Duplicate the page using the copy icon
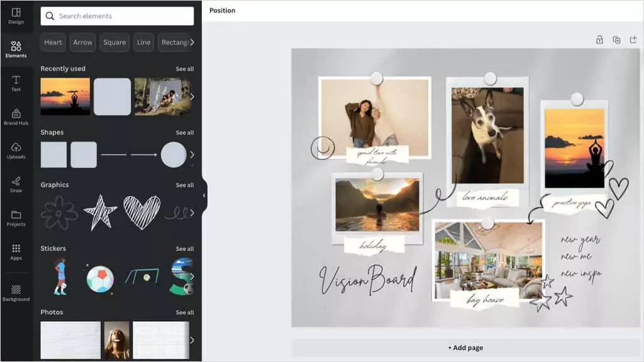Screen dimensions: 644x362 pos(616,40)
